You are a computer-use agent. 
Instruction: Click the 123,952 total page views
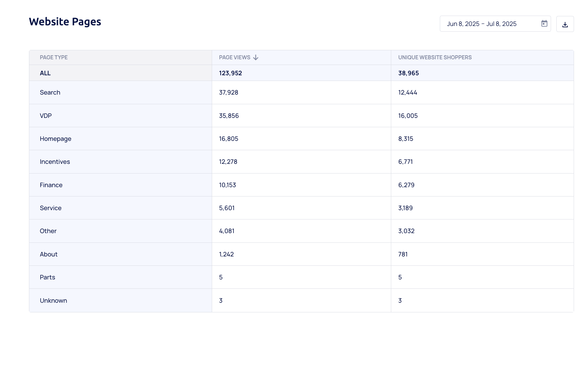point(230,73)
